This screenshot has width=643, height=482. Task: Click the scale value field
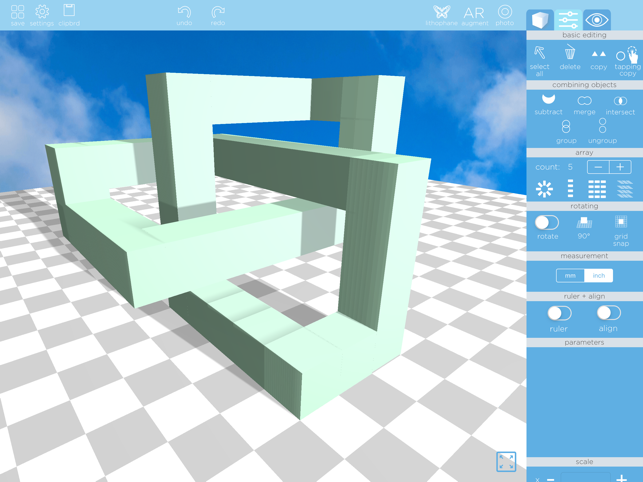point(586,478)
